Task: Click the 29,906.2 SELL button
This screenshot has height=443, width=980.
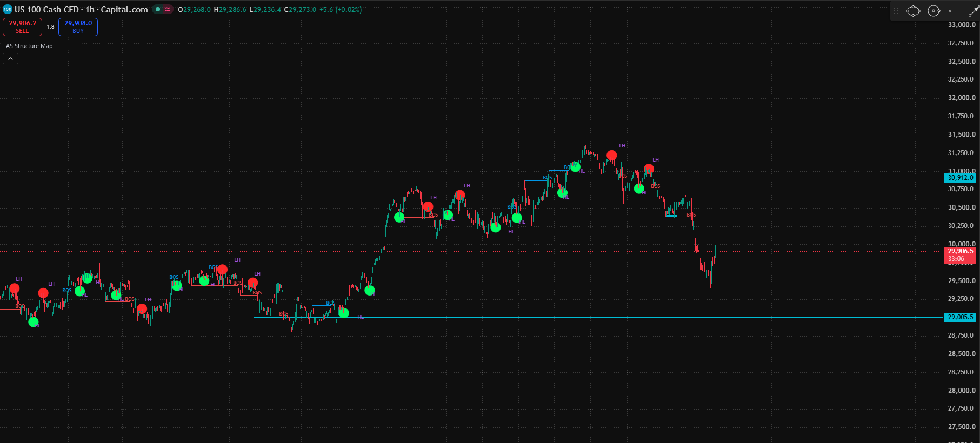Action: (x=22, y=26)
